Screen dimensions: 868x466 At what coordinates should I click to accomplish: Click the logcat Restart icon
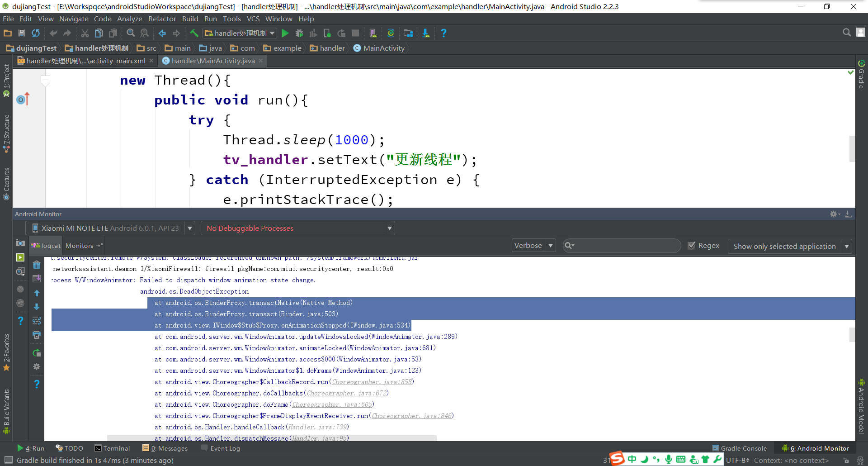pos(37,353)
